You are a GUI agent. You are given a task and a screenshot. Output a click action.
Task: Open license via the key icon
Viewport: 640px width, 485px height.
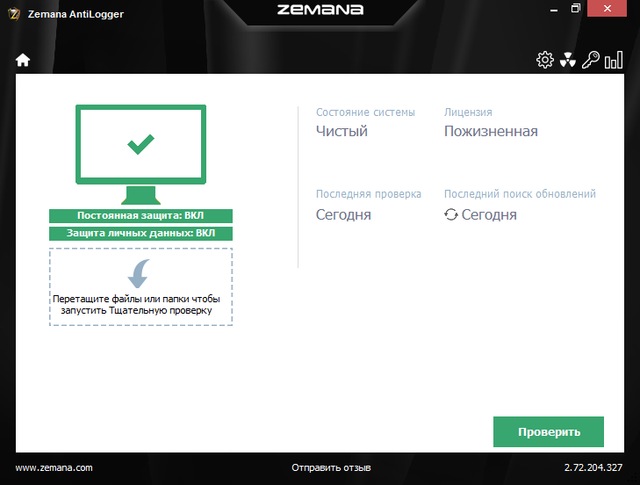coord(589,60)
